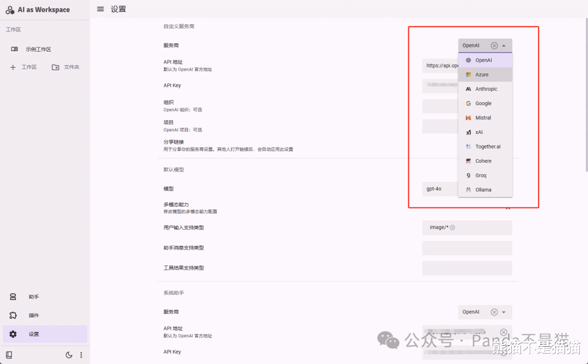Viewport: 588px width, 364px height.
Task: Click the 自定义服务商 section heading
Action: point(179,26)
